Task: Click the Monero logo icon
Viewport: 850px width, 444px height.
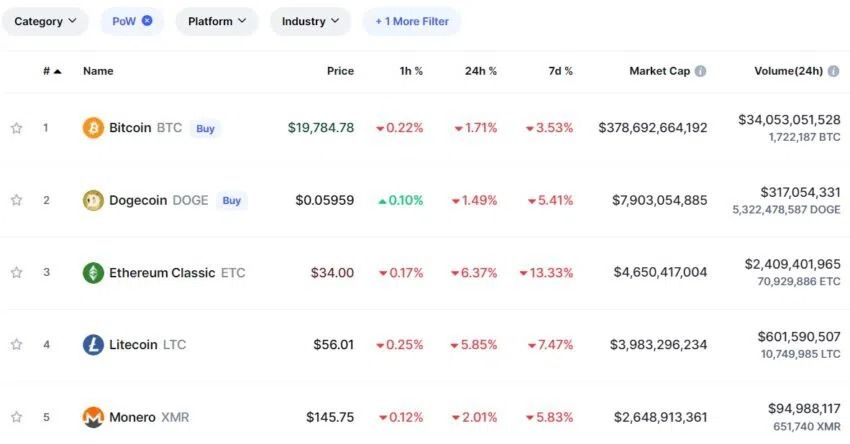Action: [93, 416]
